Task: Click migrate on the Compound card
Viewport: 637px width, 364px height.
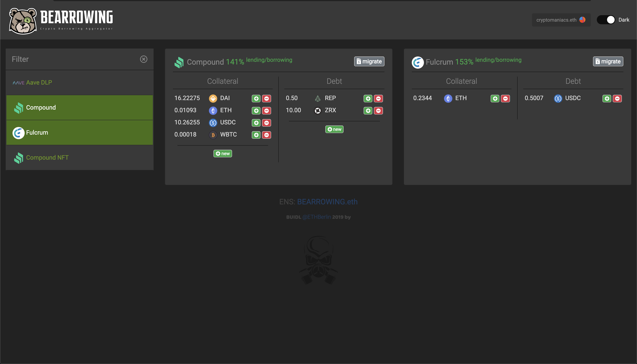Action: coord(369,61)
